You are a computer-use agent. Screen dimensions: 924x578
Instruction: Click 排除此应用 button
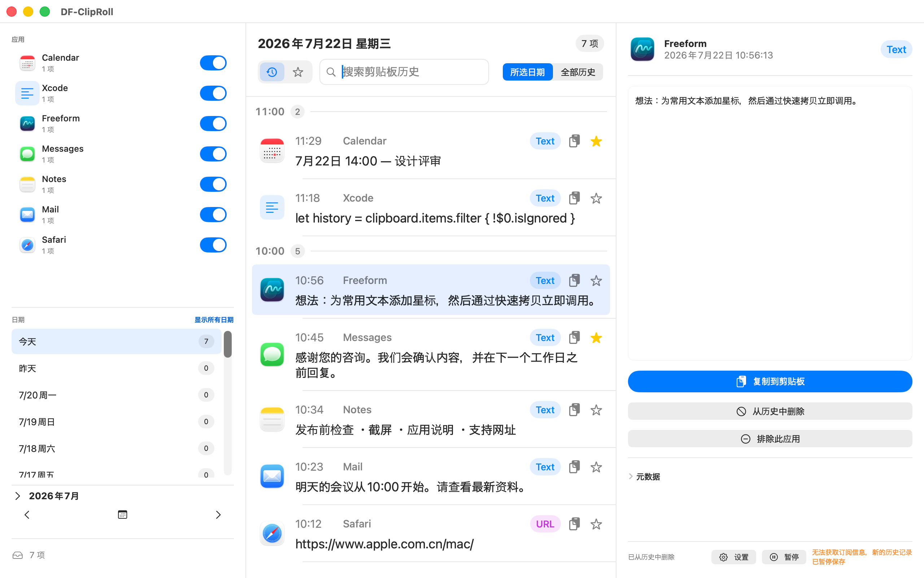coord(770,439)
